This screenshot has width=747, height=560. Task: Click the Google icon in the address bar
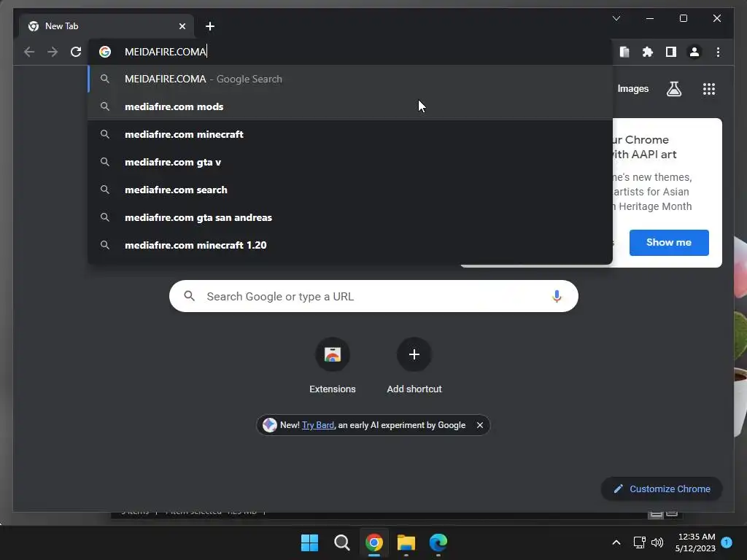(105, 52)
